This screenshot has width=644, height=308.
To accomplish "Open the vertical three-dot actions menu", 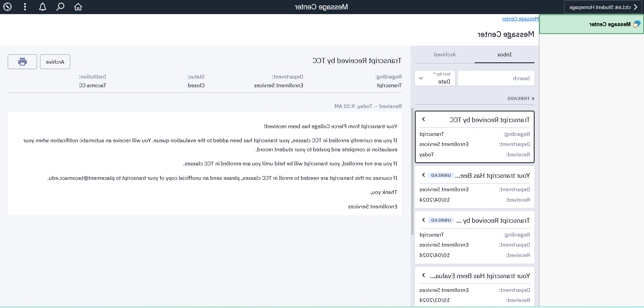I will tap(25, 7).
